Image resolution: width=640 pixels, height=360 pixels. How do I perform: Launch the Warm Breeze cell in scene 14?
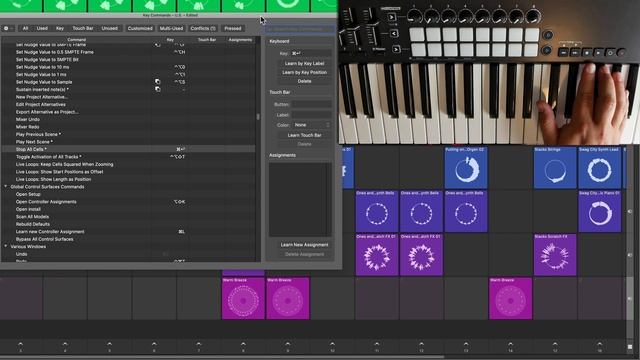point(510,298)
